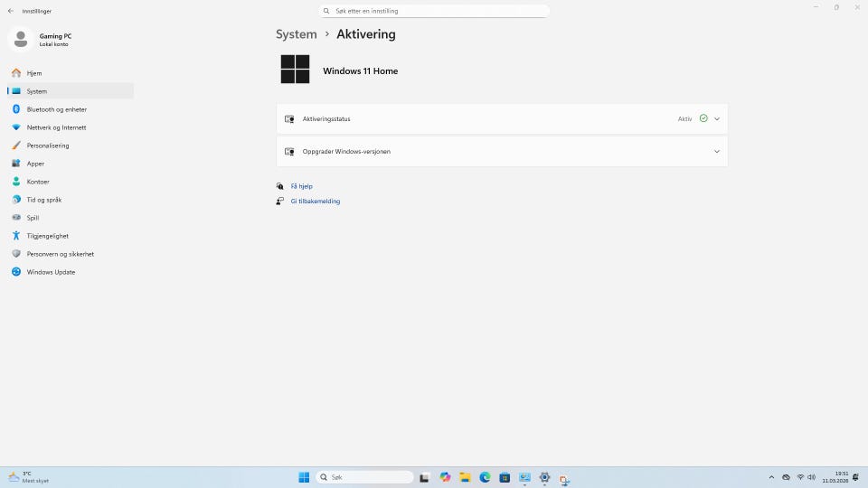868x488 pixels.
Task: Open the Tid og språk icon
Action: (x=16, y=200)
